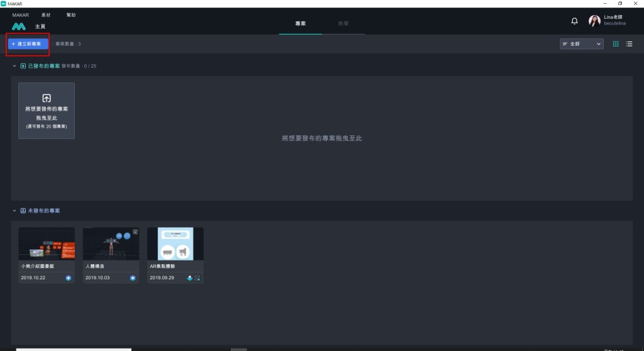Click the 主頁 home link
The image size is (644, 351).
click(x=40, y=26)
